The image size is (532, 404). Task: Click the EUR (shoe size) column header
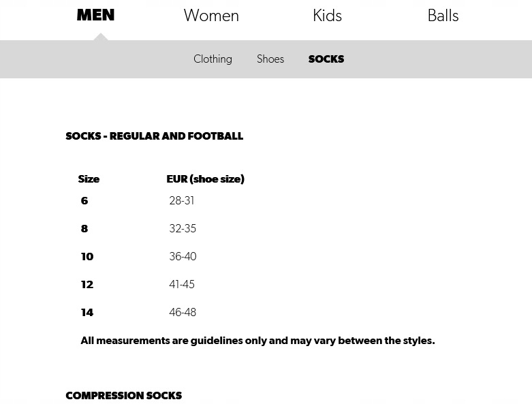pos(205,179)
